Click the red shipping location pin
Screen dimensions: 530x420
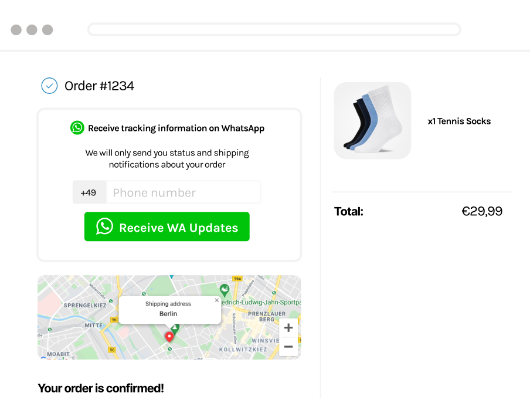pyautogui.click(x=169, y=337)
